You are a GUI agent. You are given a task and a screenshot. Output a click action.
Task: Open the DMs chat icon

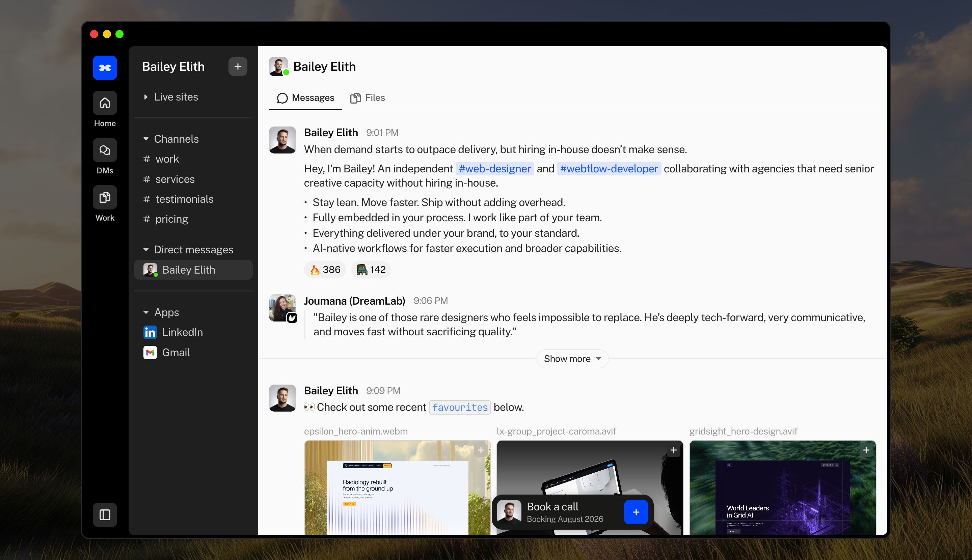(x=105, y=150)
